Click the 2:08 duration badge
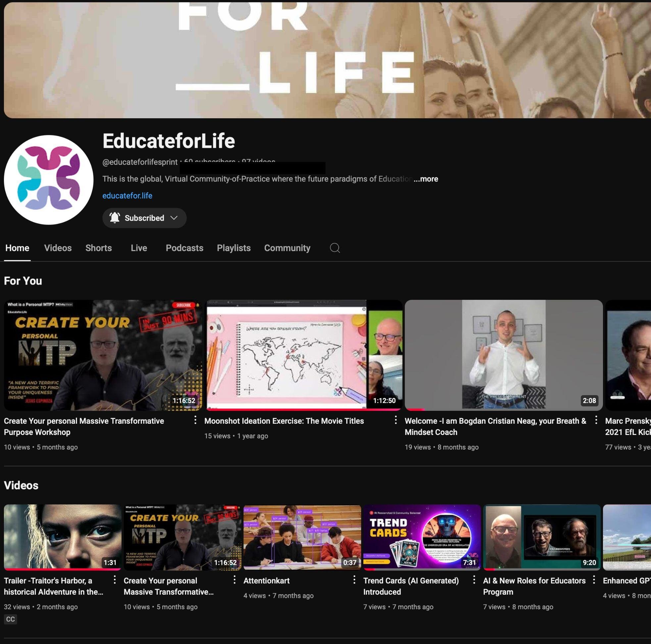This screenshot has height=644, width=651. coord(589,401)
